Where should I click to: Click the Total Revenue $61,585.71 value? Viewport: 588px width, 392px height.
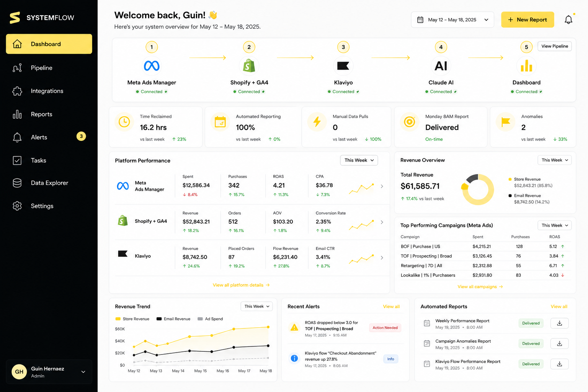coord(420,186)
